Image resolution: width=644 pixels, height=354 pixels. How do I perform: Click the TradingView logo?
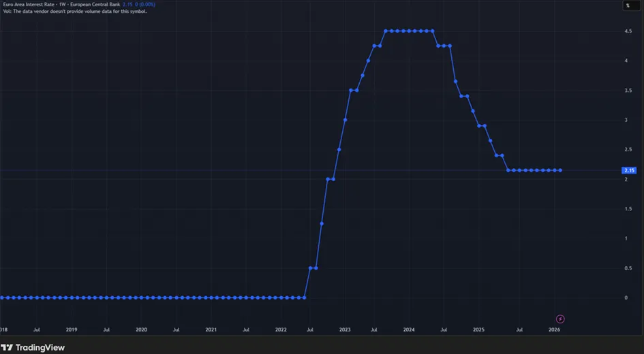point(33,347)
